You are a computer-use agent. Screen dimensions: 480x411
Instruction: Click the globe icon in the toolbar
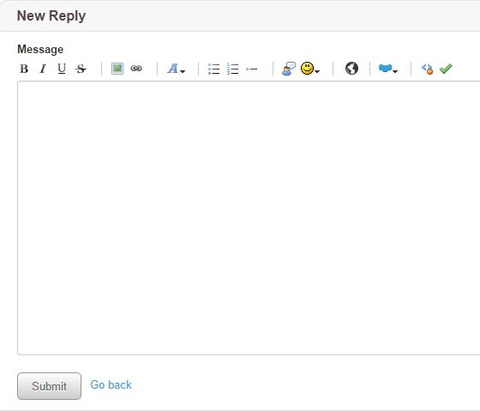click(351, 69)
